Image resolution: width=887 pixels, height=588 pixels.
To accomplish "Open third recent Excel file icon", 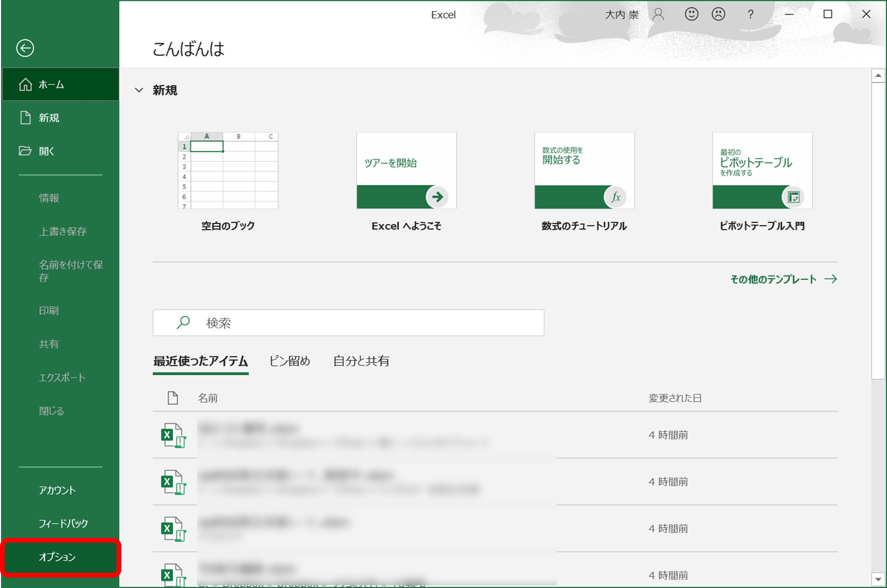I will point(173,529).
